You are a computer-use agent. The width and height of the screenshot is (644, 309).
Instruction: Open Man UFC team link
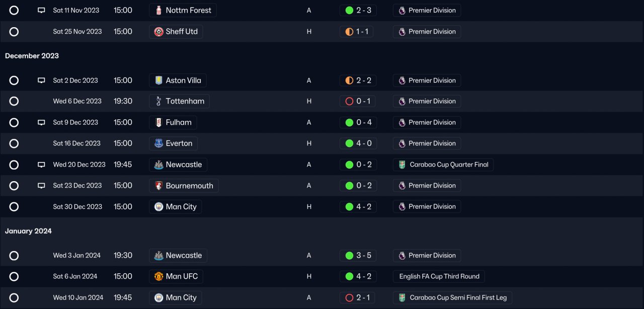coord(181,276)
